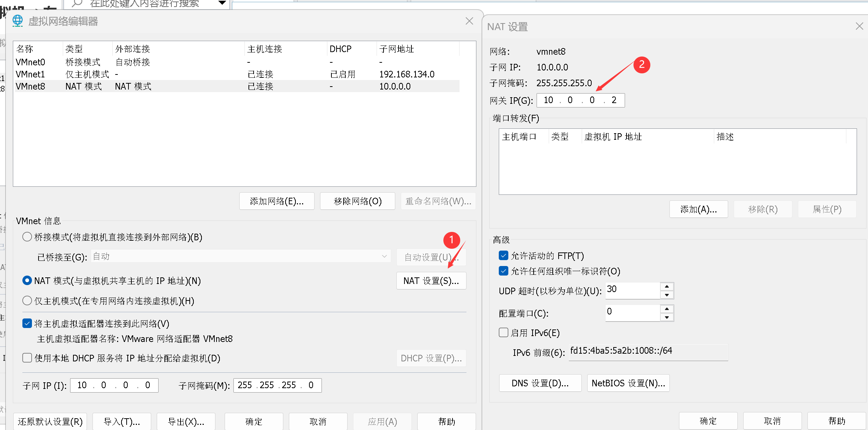The width and height of the screenshot is (868, 430).
Task: Click the Restore Defaults button
Action: [x=50, y=422]
